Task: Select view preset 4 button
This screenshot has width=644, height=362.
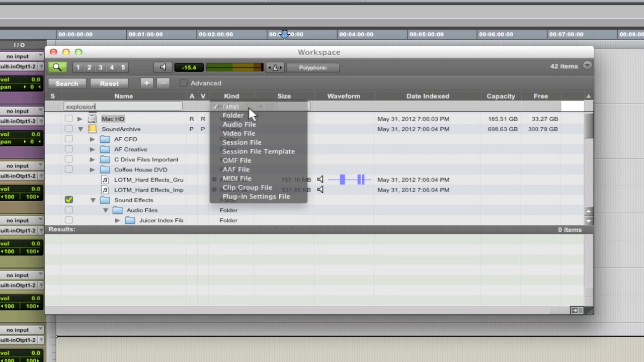Action: [112, 67]
